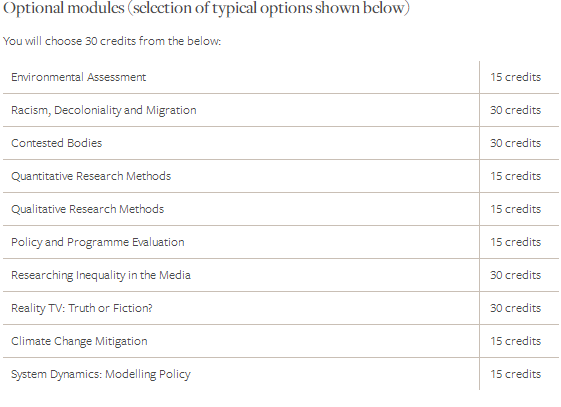The width and height of the screenshot is (561, 407).
Task: Click the Optional modules heading
Action: click(206, 9)
